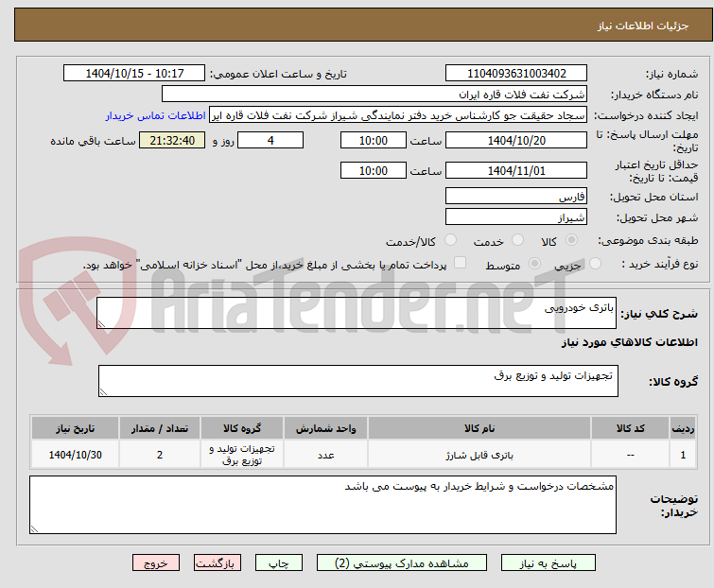The height and width of the screenshot is (588, 714).
Task: Click the response deadline date 1404/10/20
Action: [516, 140]
